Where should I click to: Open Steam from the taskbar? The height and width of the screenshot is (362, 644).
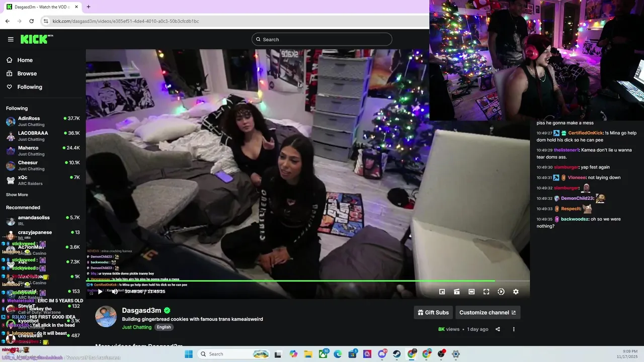(397, 354)
